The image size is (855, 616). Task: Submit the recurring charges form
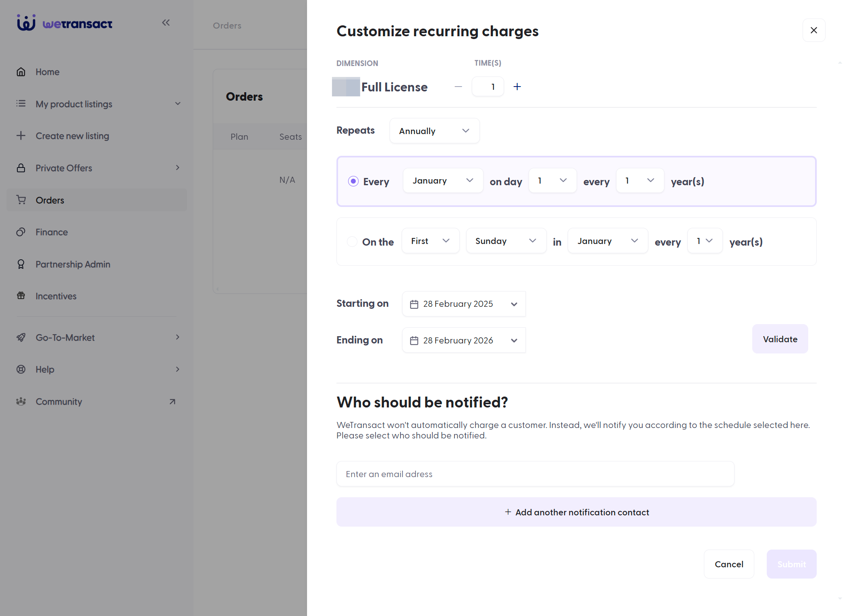[x=791, y=564]
